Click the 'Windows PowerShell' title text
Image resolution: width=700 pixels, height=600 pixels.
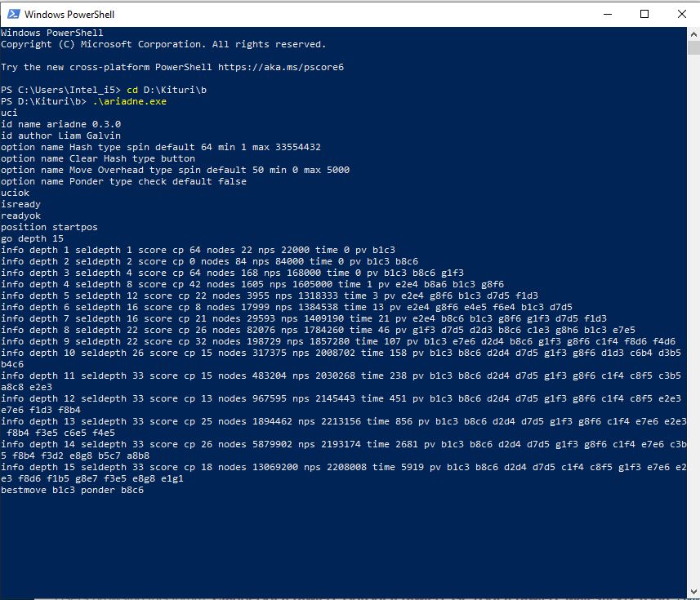69,14
